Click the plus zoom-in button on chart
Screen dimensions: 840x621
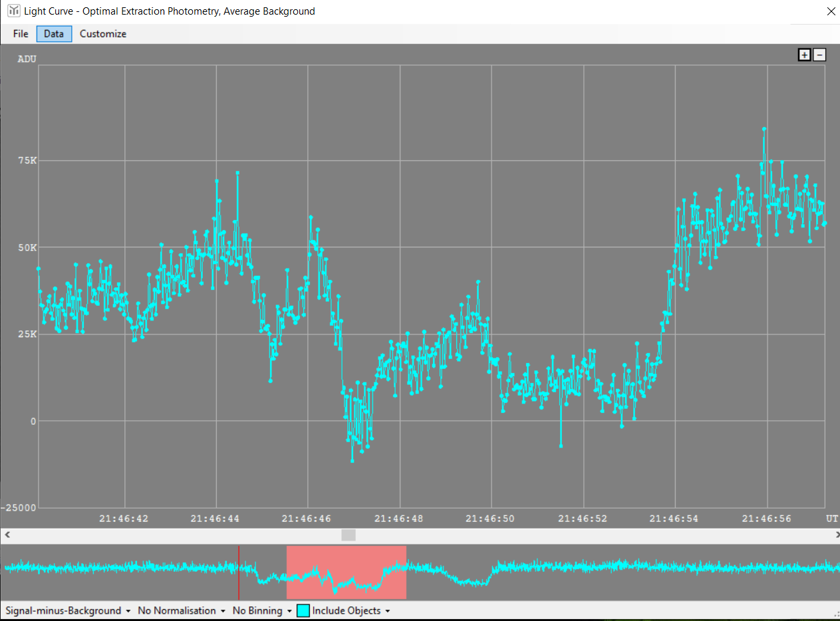804,55
